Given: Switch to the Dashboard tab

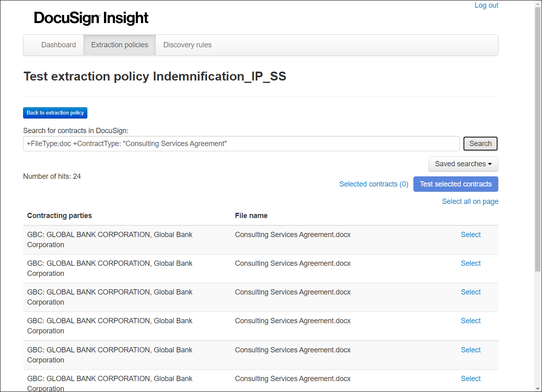Looking at the screenshot, I should 58,44.
